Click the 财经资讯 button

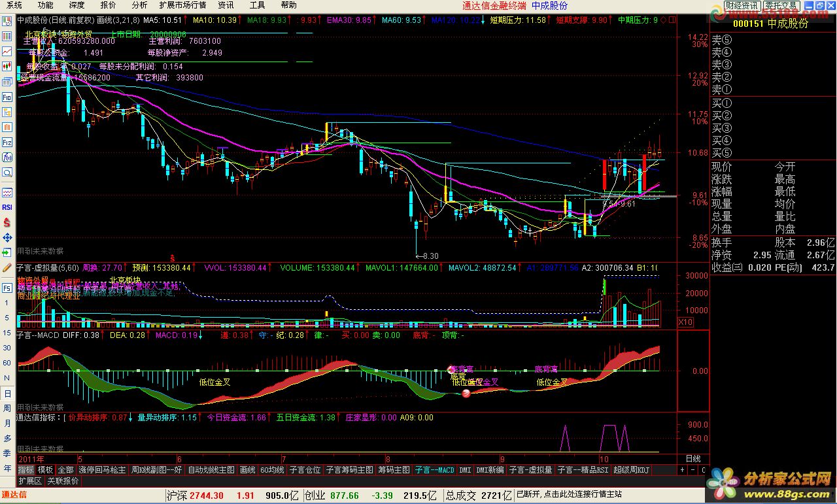741,6
